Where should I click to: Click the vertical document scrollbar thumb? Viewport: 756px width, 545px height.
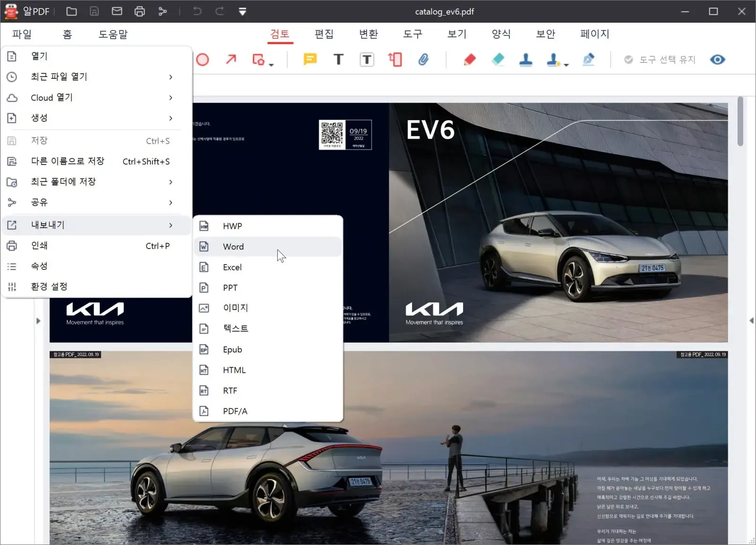coord(740,121)
